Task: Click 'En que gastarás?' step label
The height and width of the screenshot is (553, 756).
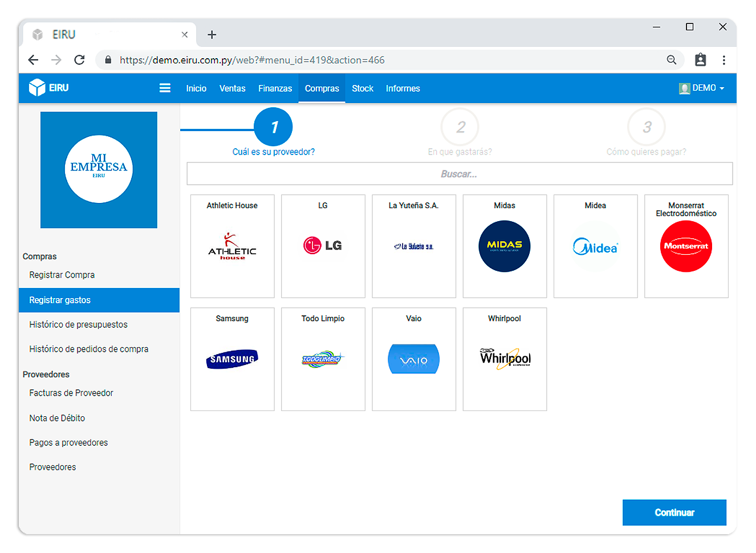Action: click(x=460, y=152)
